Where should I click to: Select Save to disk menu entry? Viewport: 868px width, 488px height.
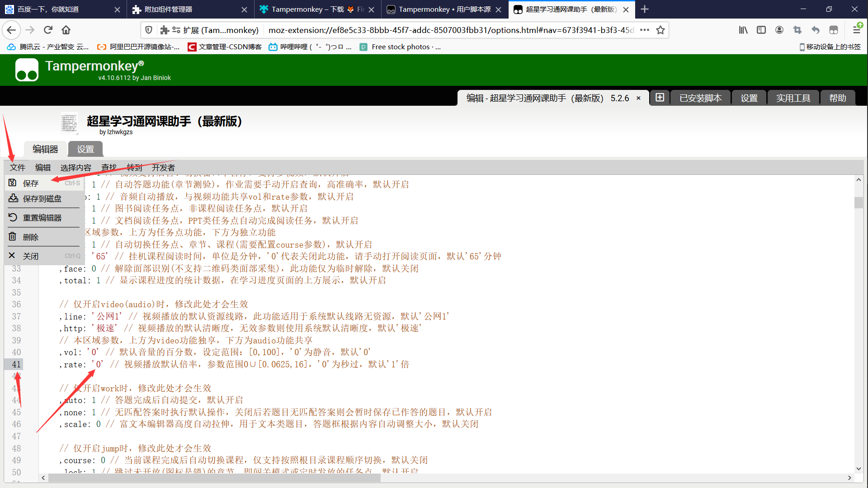42,199
